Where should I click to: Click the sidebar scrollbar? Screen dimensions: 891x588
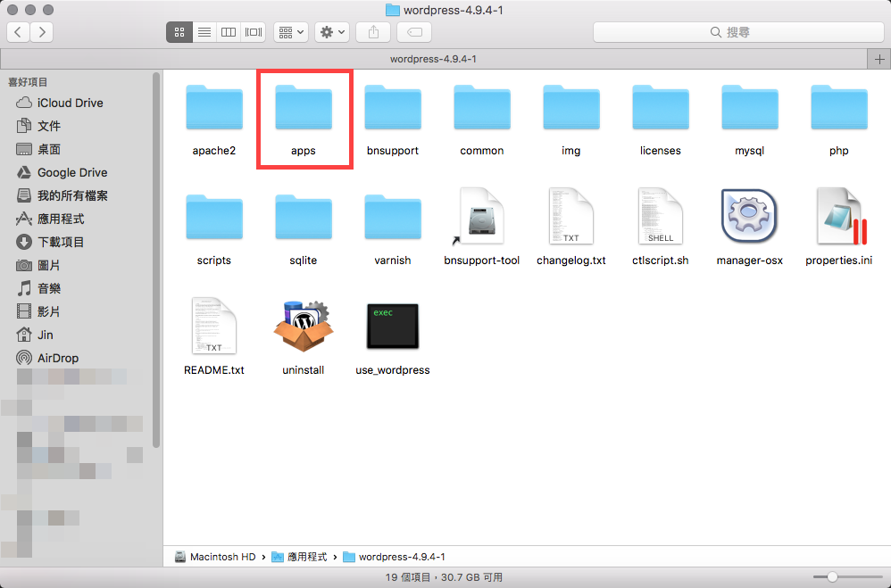click(156, 261)
